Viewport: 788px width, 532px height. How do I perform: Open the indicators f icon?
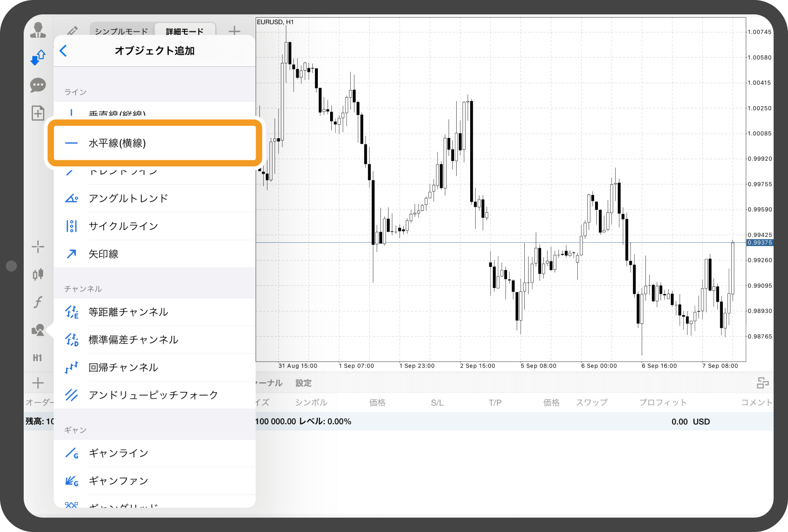(x=38, y=302)
